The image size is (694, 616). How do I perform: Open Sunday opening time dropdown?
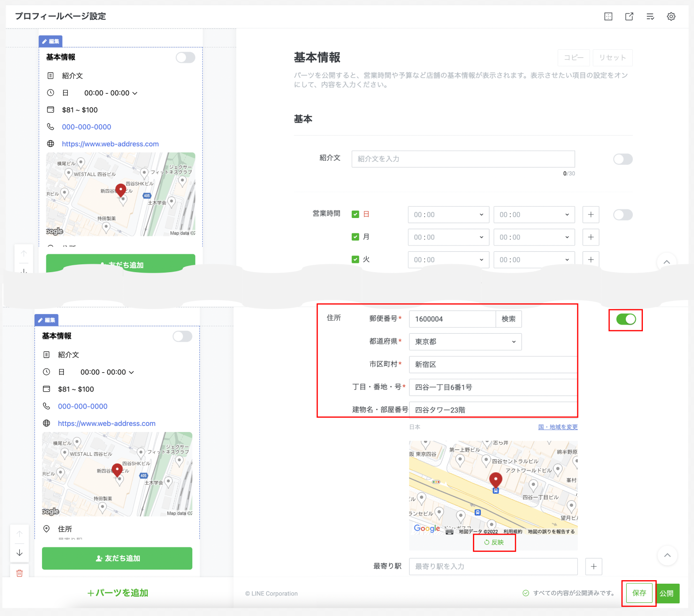pos(448,215)
